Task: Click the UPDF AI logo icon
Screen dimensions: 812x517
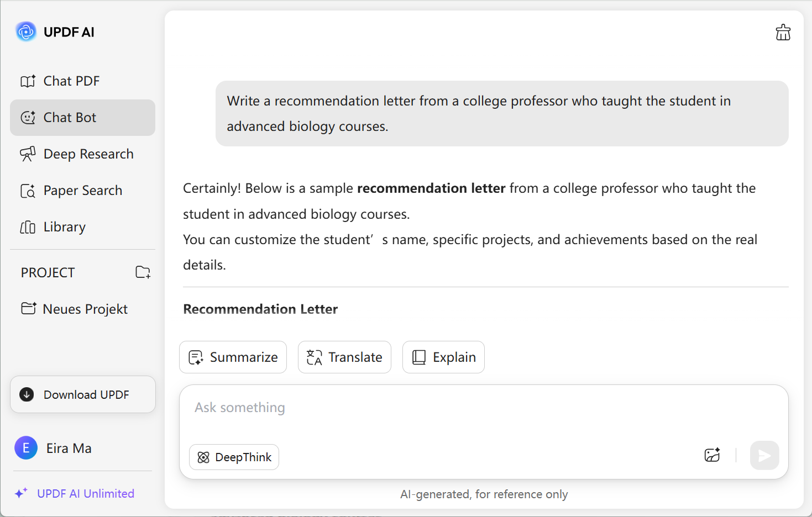Action: (26, 32)
